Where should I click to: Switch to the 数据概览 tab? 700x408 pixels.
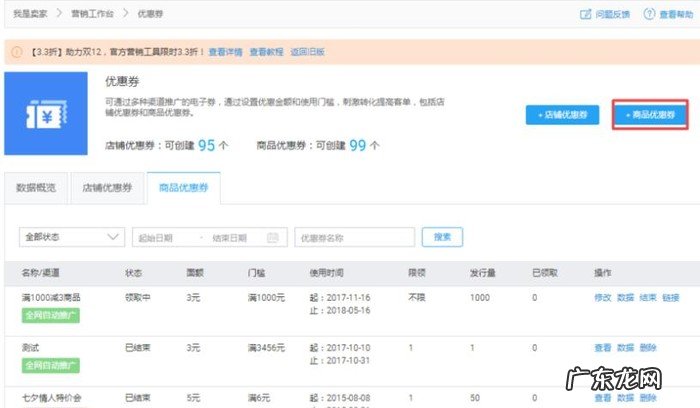[x=36, y=188]
